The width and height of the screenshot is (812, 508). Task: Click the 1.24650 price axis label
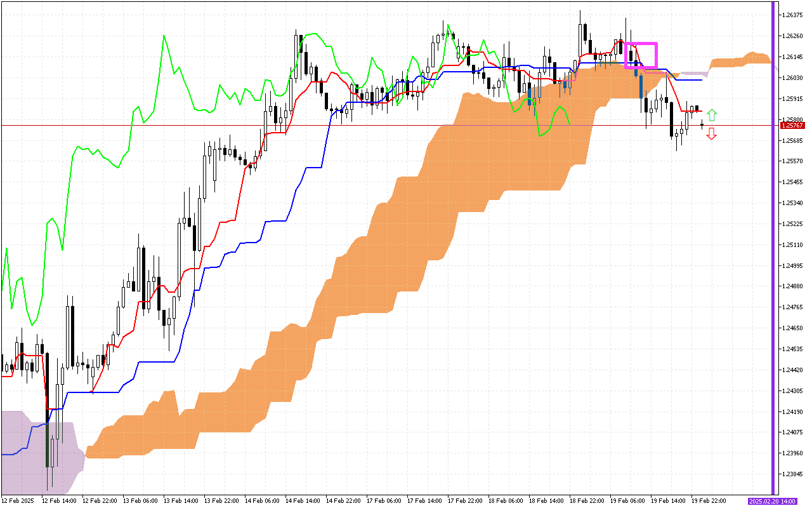pyautogui.click(x=793, y=328)
